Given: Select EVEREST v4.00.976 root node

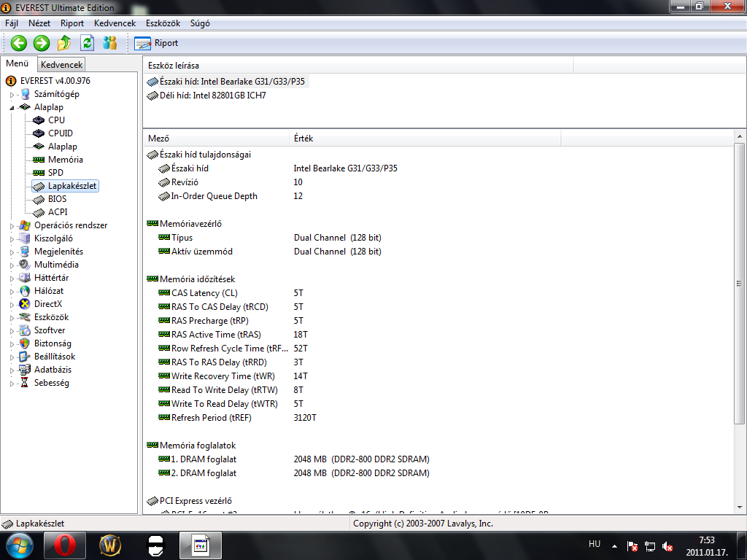Looking at the screenshot, I should coord(55,81).
